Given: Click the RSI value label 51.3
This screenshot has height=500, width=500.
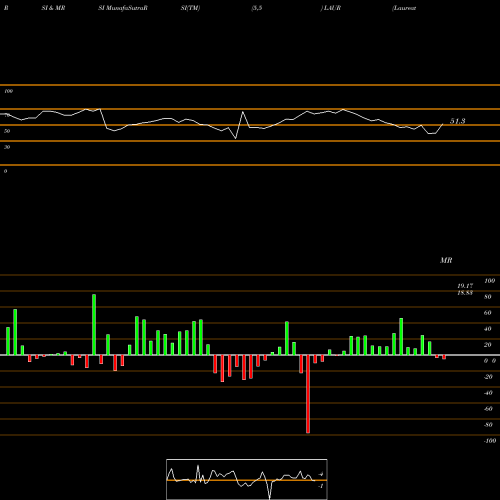Looking at the screenshot, I should [457, 121].
